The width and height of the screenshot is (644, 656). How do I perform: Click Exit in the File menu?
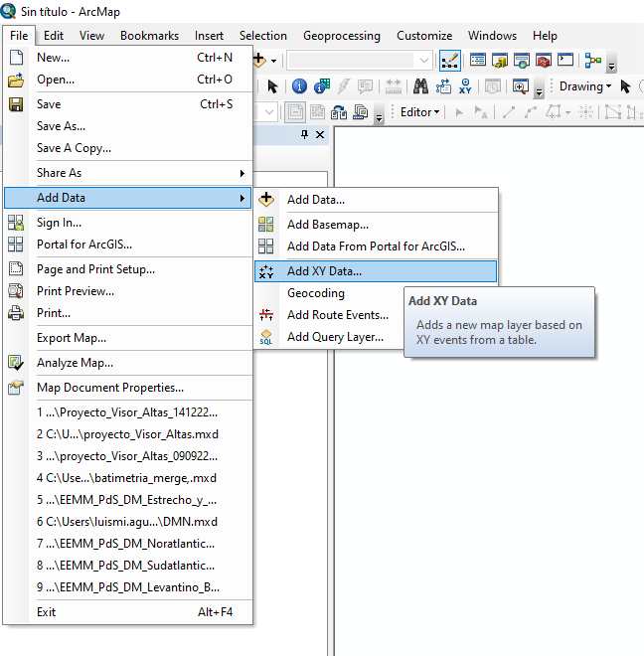pyautogui.click(x=127, y=612)
